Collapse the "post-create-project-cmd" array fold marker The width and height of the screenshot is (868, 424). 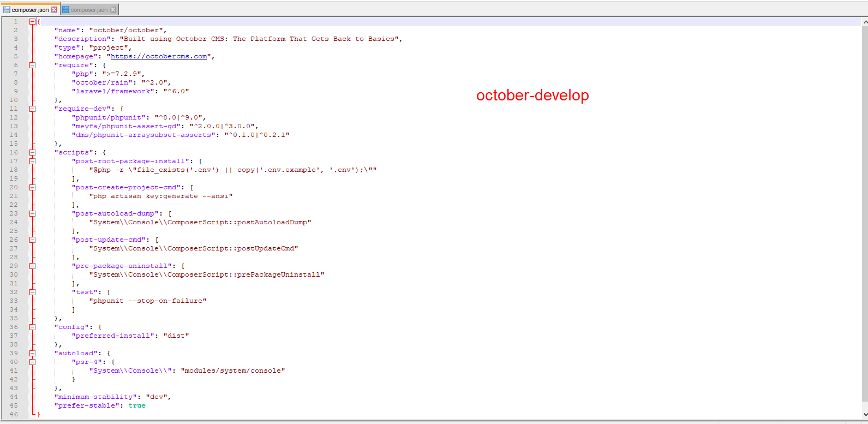point(32,187)
